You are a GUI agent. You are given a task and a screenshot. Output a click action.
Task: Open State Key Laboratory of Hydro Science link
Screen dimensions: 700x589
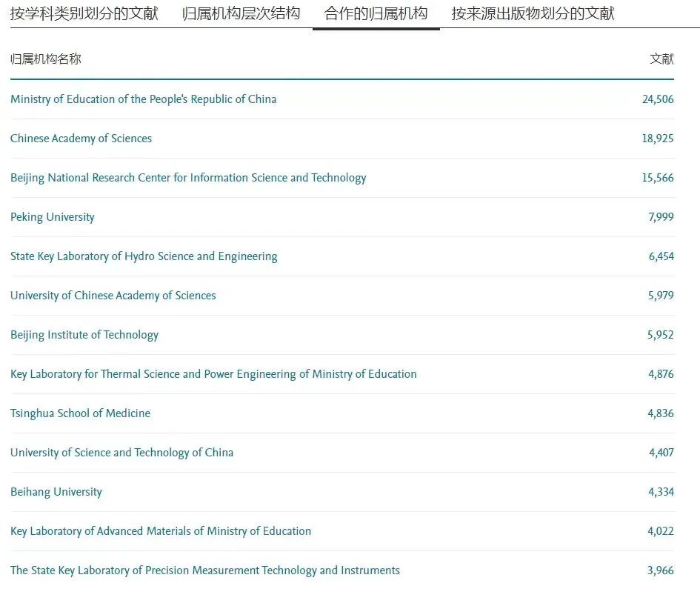click(x=144, y=256)
